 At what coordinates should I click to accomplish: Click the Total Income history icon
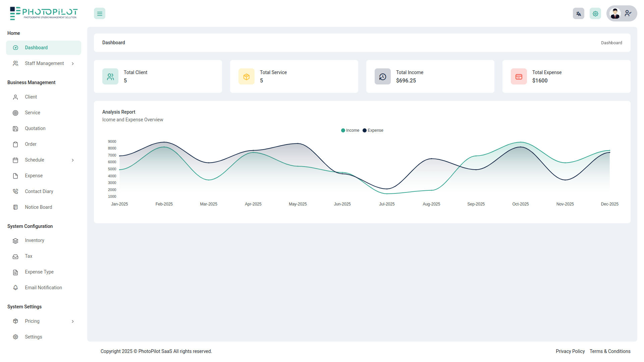(x=383, y=77)
